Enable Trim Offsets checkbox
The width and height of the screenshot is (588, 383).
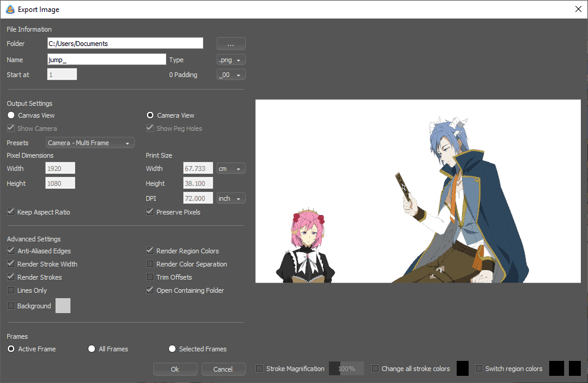pos(150,277)
